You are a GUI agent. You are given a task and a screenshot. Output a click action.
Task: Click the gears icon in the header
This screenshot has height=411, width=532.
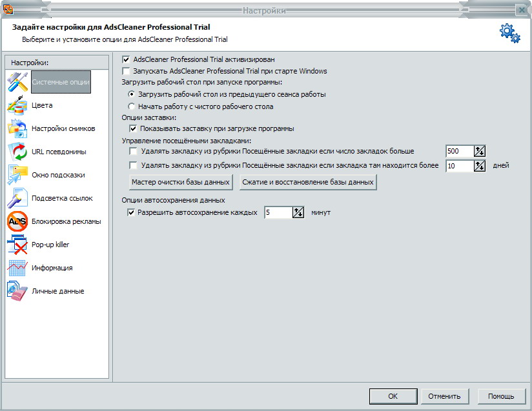pyautogui.click(x=510, y=34)
